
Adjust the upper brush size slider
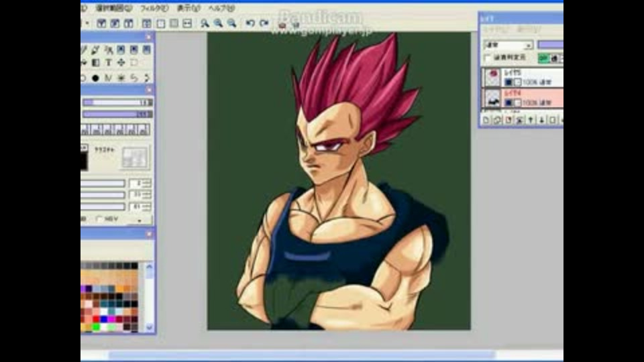[117, 102]
